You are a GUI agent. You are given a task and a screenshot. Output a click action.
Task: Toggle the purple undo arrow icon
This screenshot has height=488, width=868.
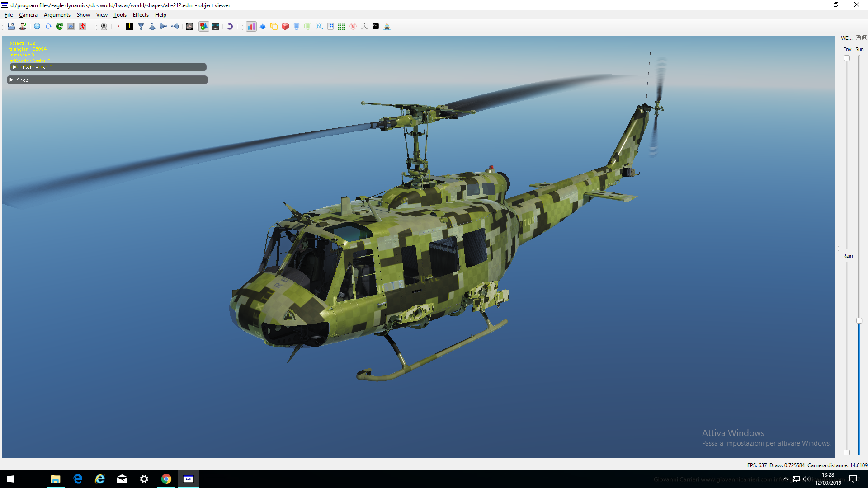click(230, 26)
